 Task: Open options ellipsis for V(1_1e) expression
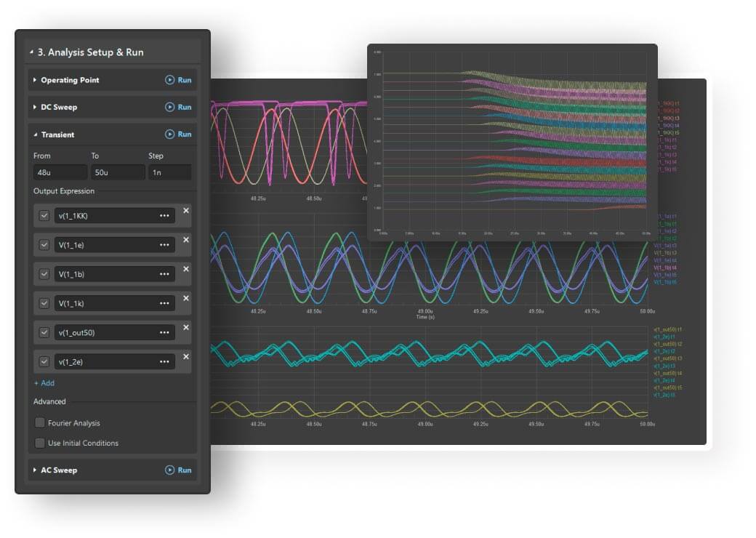click(164, 245)
